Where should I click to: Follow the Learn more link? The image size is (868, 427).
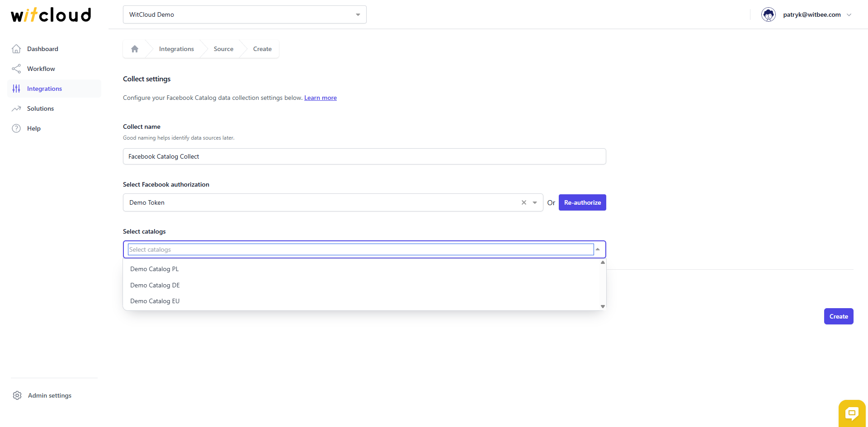click(321, 98)
